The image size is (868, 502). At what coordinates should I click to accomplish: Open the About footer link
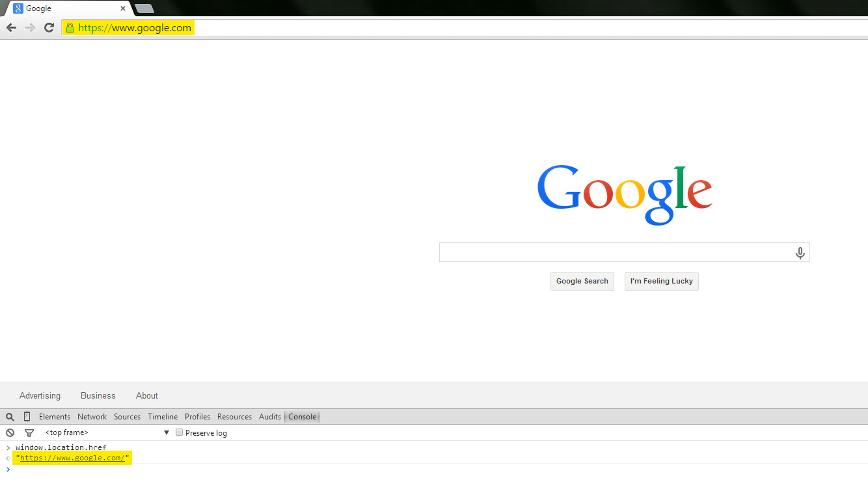147,395
